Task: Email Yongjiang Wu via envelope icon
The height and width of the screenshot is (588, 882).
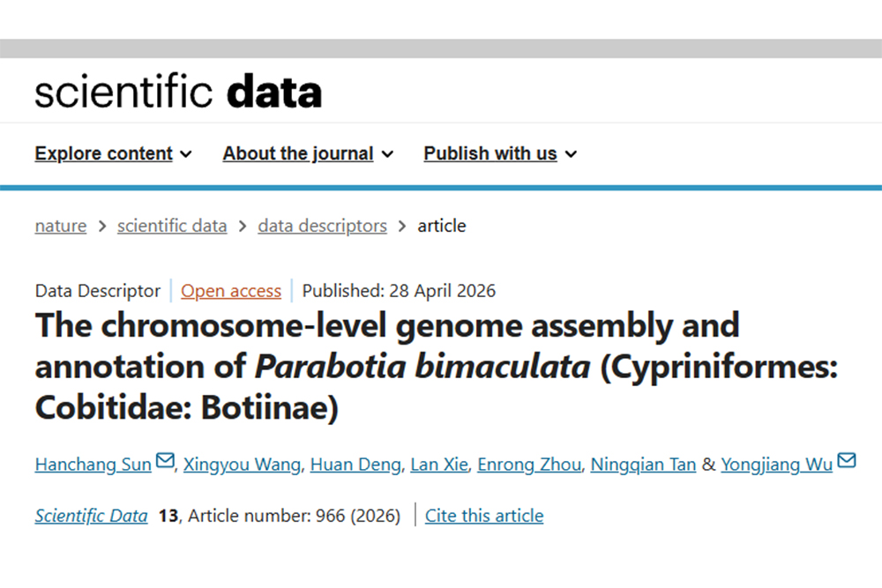Action: 847,460
